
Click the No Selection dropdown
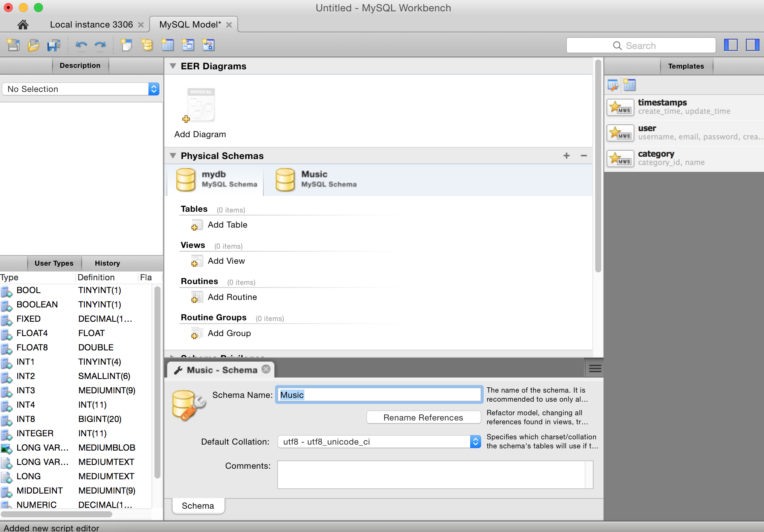[81, 88]
